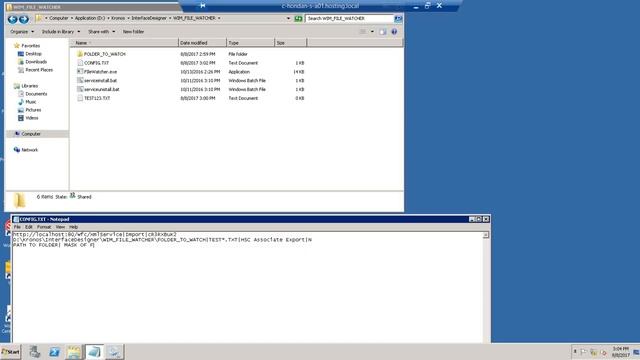Switch to Notepad taskbar icon

tap(94, 351)
